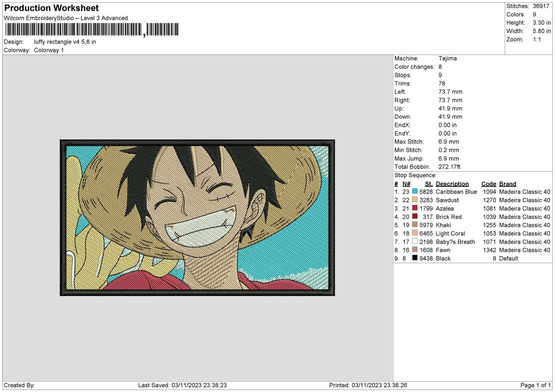Click the Min Stitch value 0.2 mm
Screen dimensions: 555x392
(x=449, y=150)
